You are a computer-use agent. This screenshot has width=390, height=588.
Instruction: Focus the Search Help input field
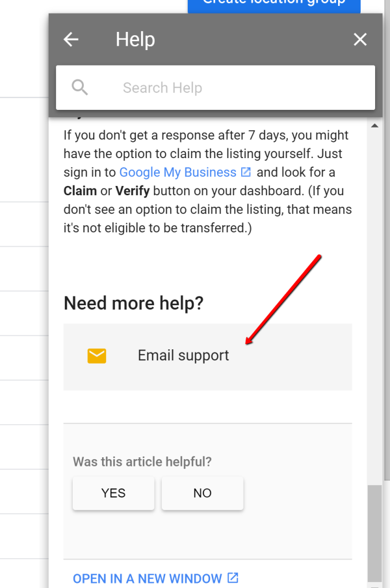pos(215,88)
